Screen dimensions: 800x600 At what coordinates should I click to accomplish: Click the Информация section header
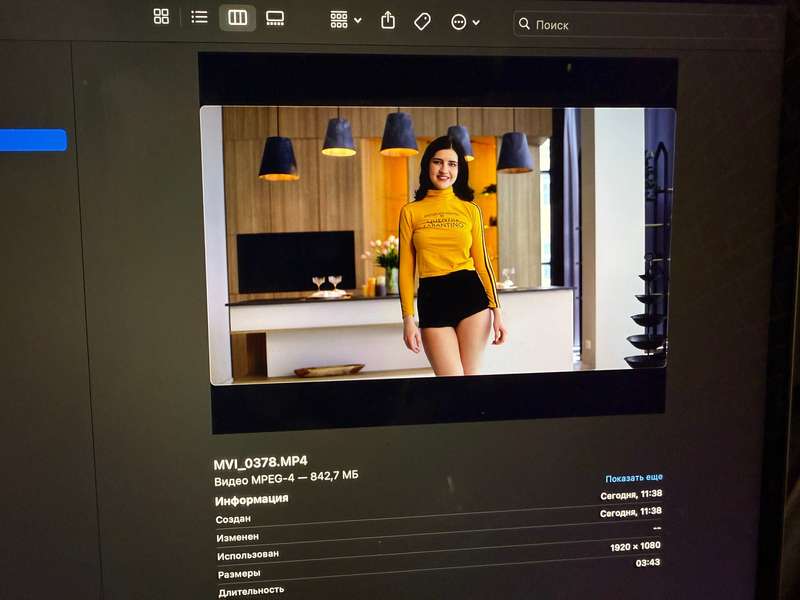tap(252, 499)
